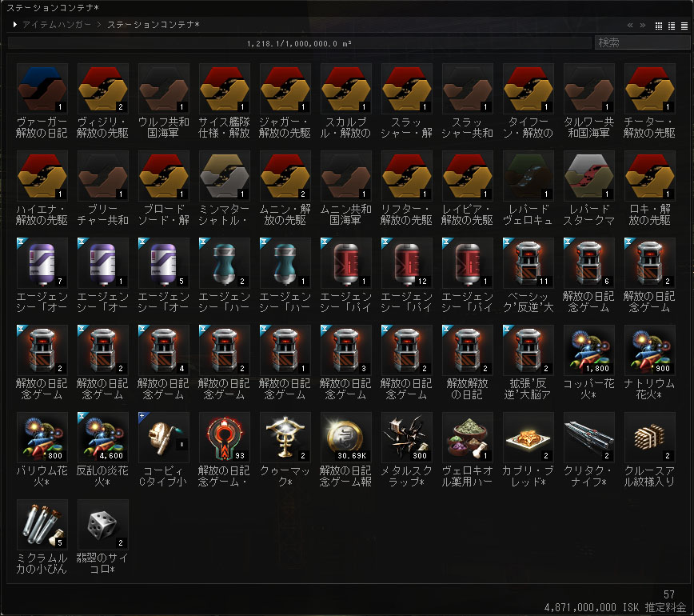
Task: Go forward with the » navigation arrow
Action: (643, 26)
